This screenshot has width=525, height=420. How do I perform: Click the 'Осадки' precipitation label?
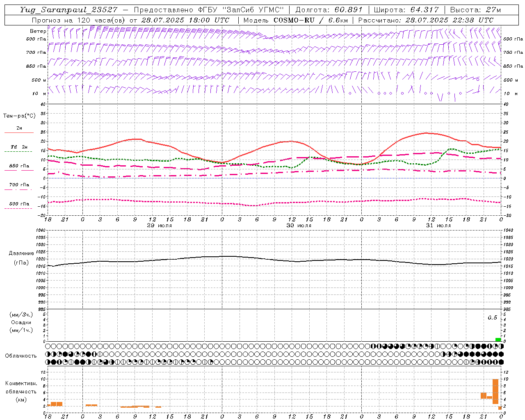pos(21,322)
